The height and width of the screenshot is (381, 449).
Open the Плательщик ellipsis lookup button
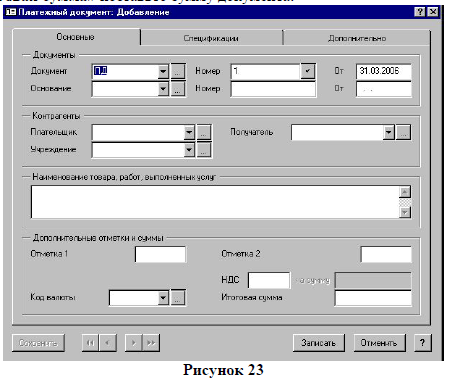pyautogui.click(x=204, y=133)
